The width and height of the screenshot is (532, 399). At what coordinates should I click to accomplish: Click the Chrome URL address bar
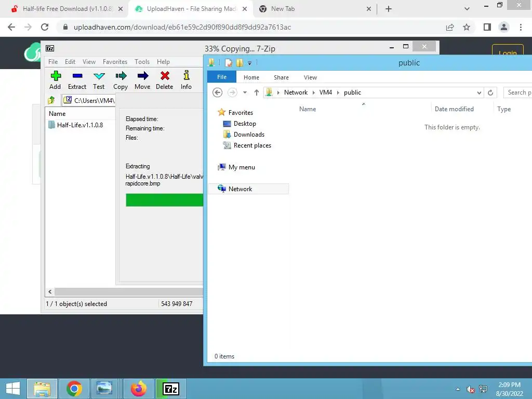(251, 27)
